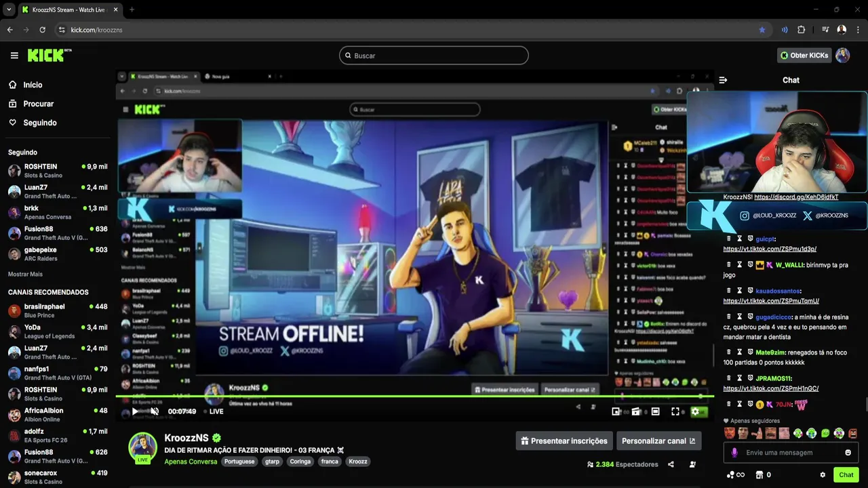Open Chrome three-dot menu
The height and width of the screenshot is (488, 868).
point(858,30)
